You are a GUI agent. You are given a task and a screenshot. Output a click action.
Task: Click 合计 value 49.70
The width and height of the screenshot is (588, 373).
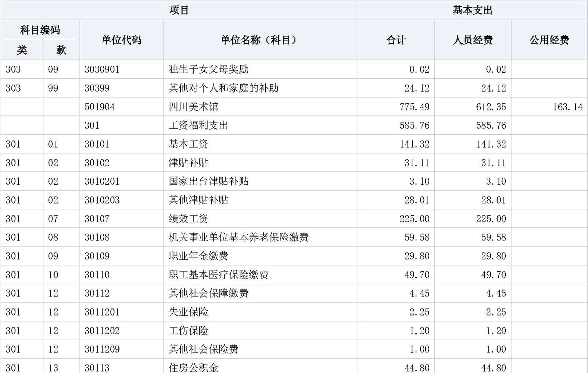tap(417, 275)
